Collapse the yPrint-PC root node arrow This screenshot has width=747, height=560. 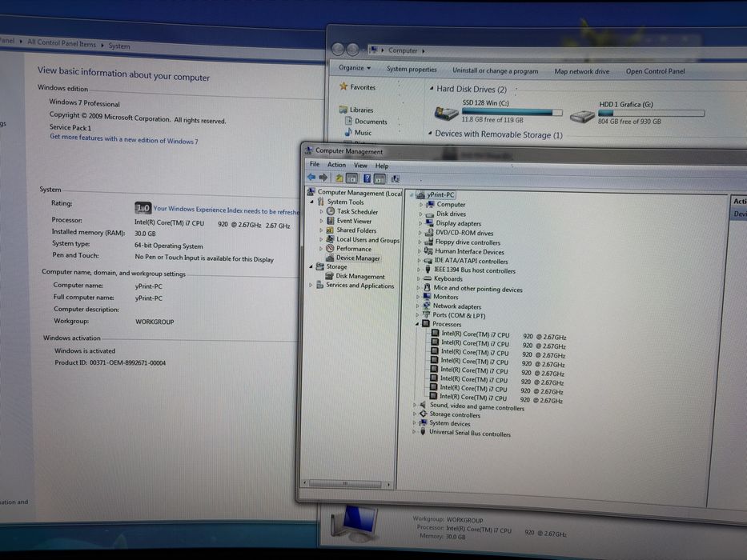point(412,194)
